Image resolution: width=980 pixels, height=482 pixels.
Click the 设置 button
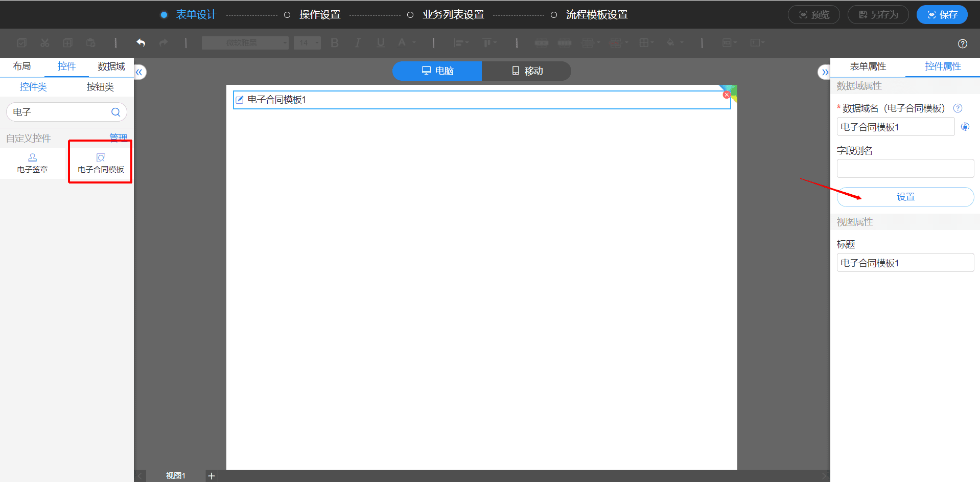[x=905, y=197]
